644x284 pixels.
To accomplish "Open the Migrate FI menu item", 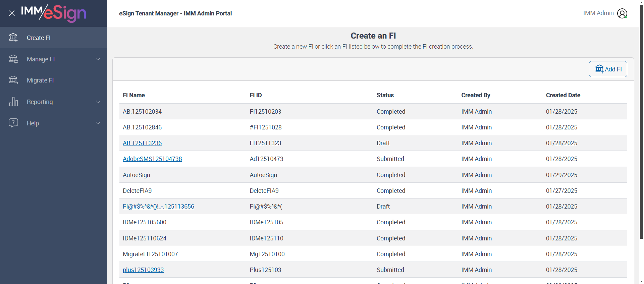I will coord(40,80).
